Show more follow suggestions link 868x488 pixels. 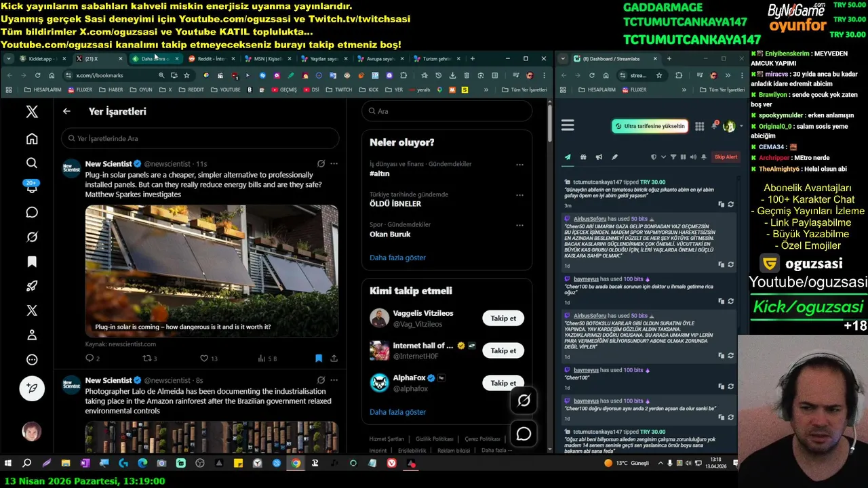click(397, 412)
